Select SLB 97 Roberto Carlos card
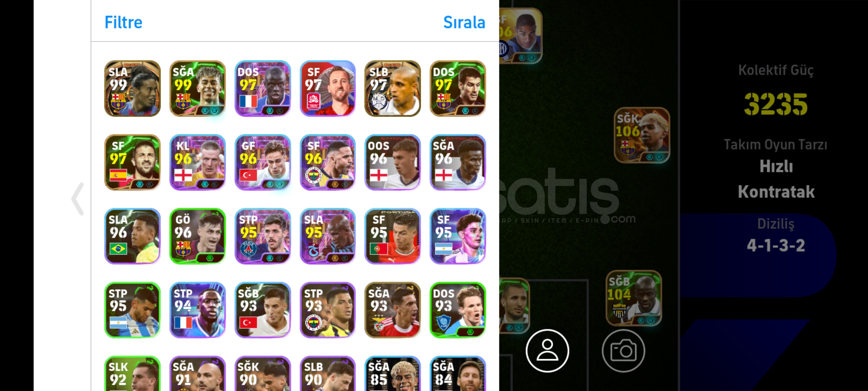 click(393, 88)
